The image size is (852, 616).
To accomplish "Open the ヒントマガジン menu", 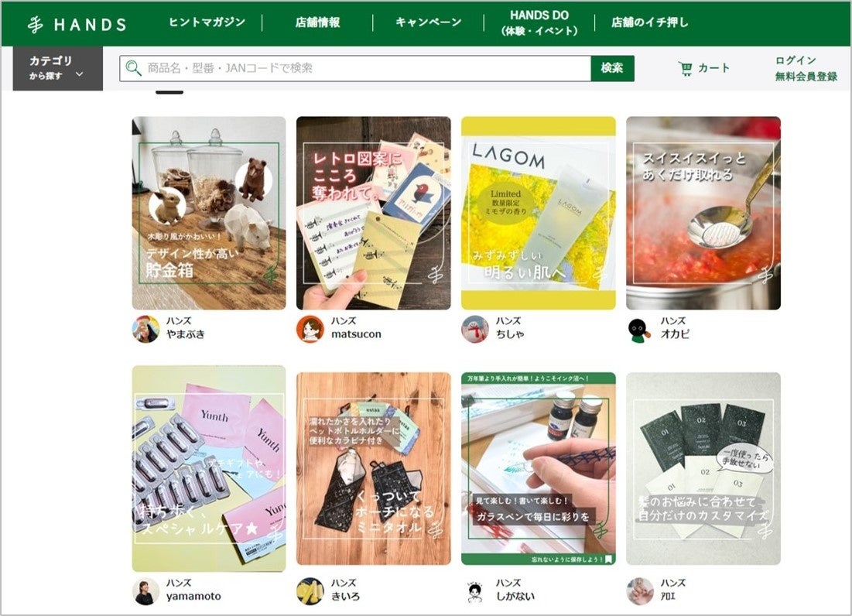I will pyautogui.click(x=207, y=22).
